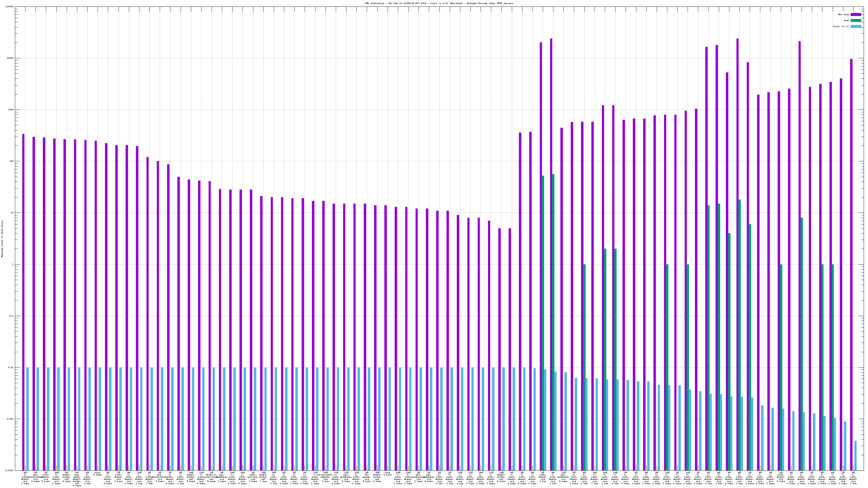
Task: Click the 0.0001 y-axis tick label
Action: (10, 470)
